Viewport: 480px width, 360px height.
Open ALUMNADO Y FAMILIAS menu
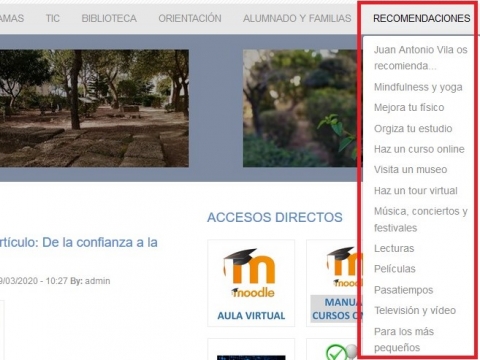[297, 18]
